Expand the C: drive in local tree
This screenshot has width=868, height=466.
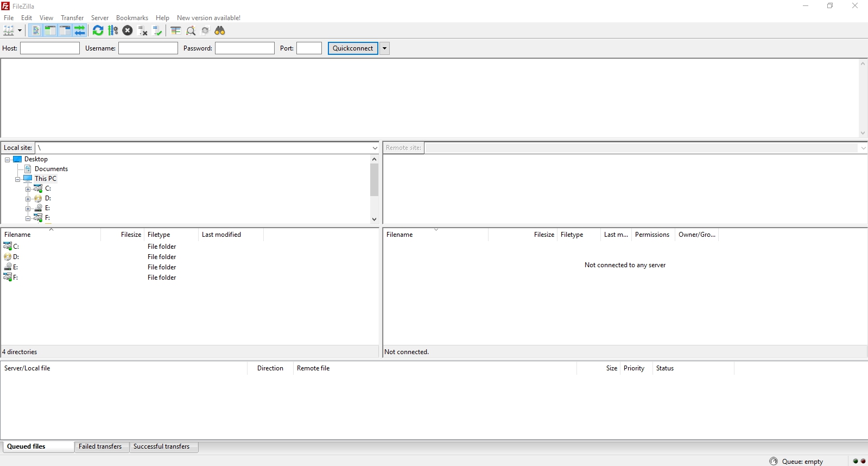(28, 189)
